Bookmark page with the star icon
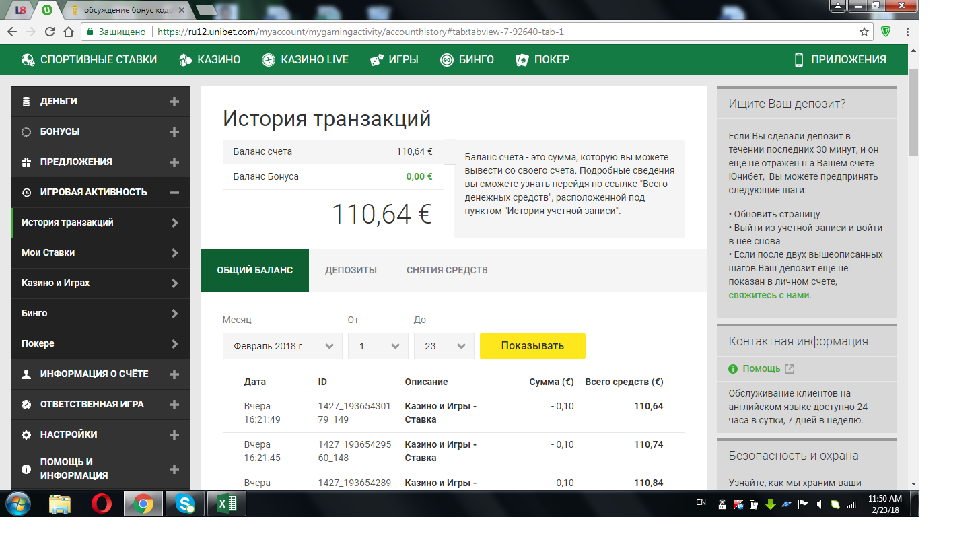The width and height of the screenshot is (980, 550). coord(864,32)
